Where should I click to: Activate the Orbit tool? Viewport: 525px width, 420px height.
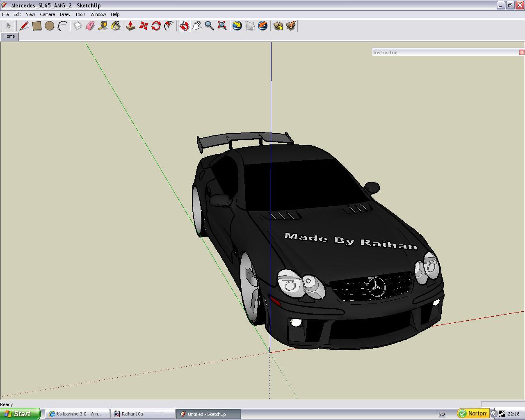pyautogui.click(x=184, y=26)
